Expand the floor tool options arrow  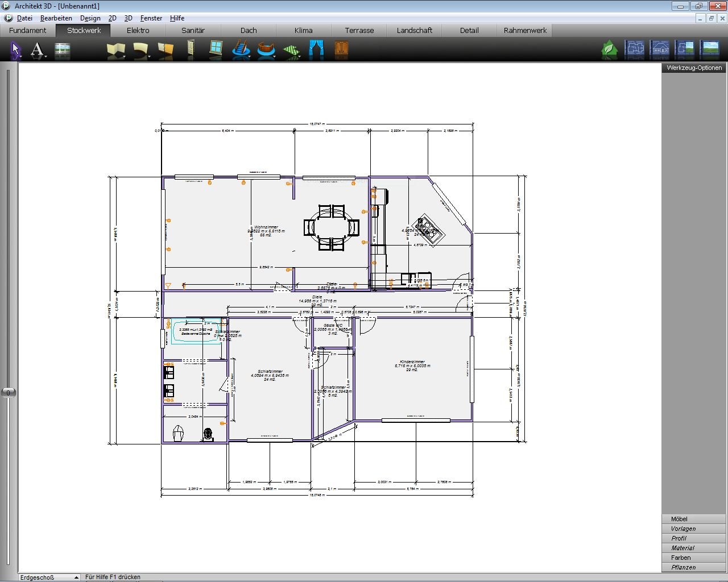point(300,57)
